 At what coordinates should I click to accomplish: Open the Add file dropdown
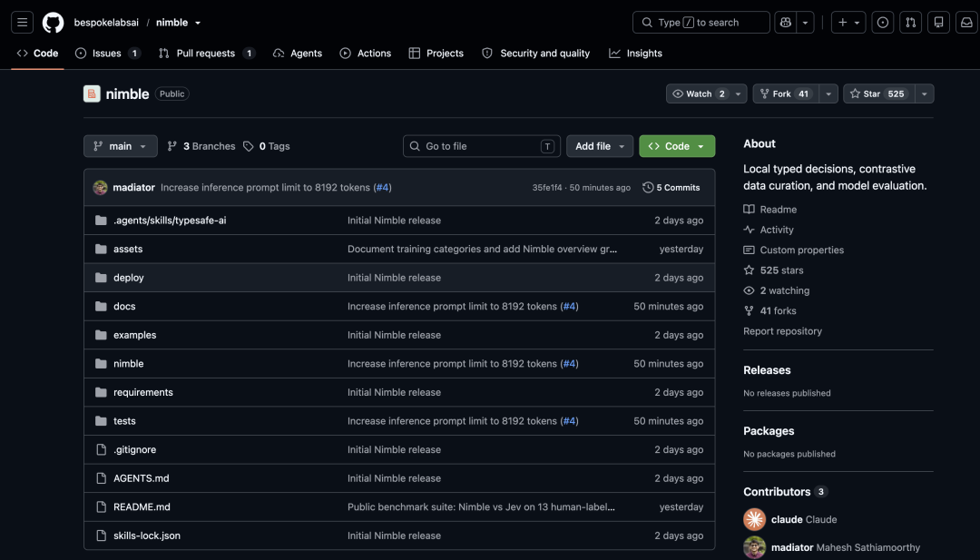(600, 146)
